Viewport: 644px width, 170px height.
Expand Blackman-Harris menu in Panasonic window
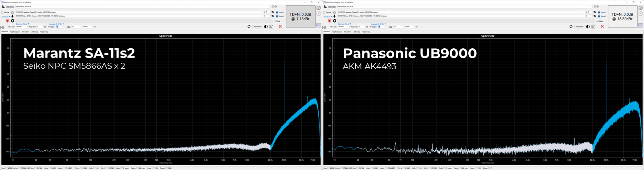coord(345,24)
